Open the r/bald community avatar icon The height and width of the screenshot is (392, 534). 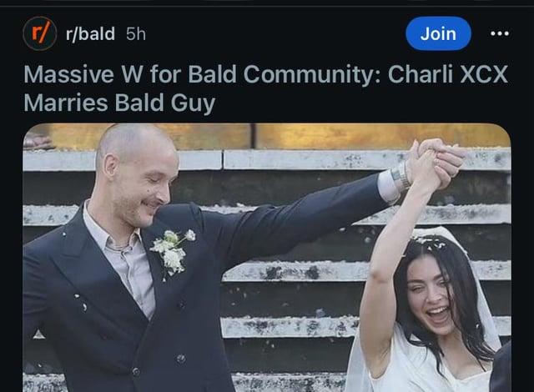pyautogui.click(x=40, y=33)
